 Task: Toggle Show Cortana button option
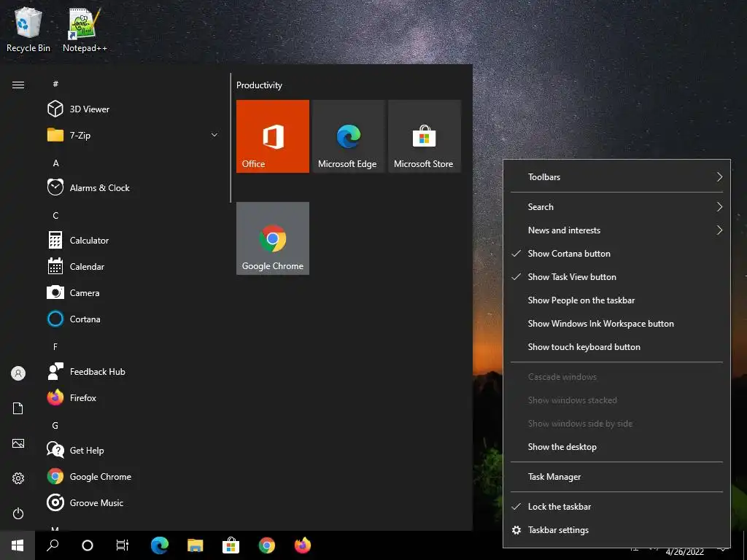coord(616,253)
